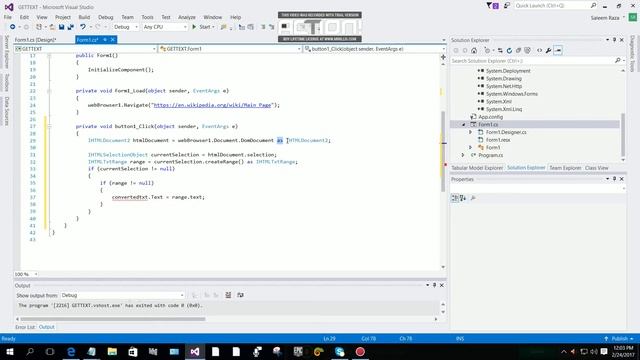Click the Save All icon
The image size is (640, 360).
[71, 27]
